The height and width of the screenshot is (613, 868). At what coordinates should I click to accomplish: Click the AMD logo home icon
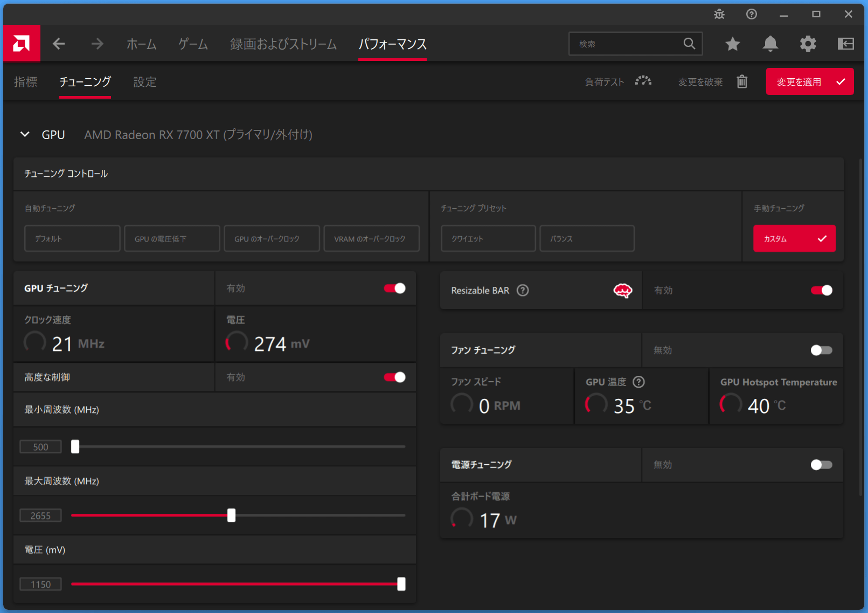(22, 44)
